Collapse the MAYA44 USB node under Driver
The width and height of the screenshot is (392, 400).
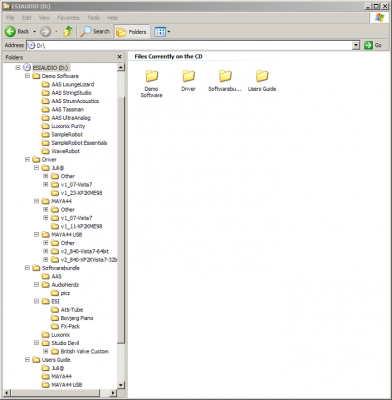point(36,234)
